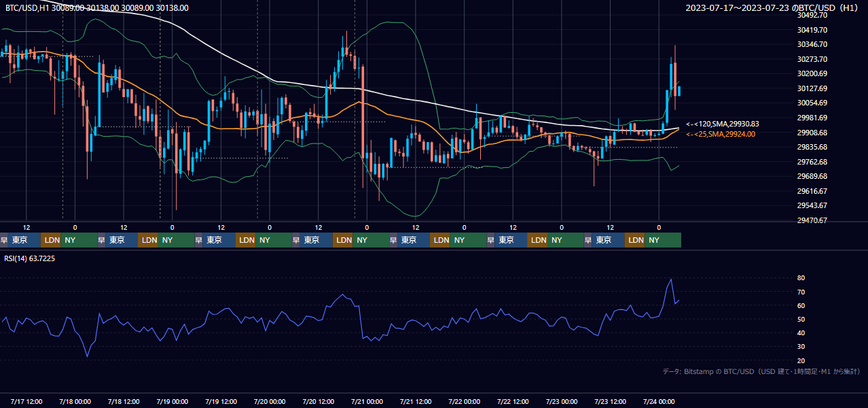Click the 25 SMA label reading 29924.00
Screen dimensions: 868x408
point(721,135)
